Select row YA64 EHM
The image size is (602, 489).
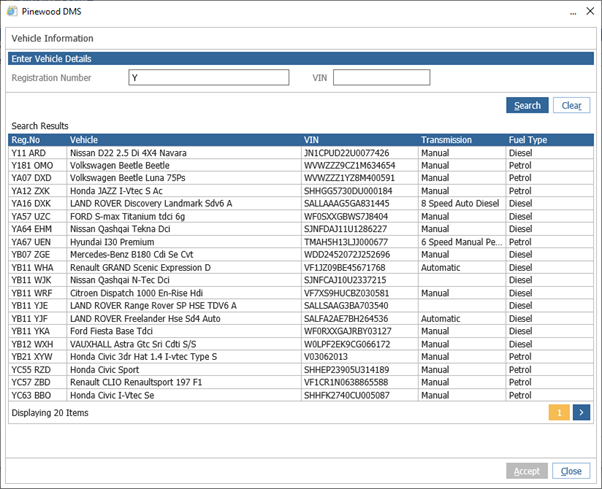pos(301,229)
